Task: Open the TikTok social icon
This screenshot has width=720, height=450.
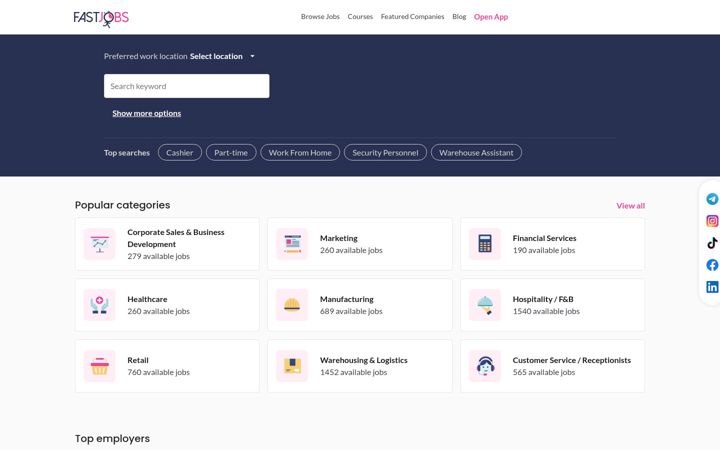Action: pos(712,243)
